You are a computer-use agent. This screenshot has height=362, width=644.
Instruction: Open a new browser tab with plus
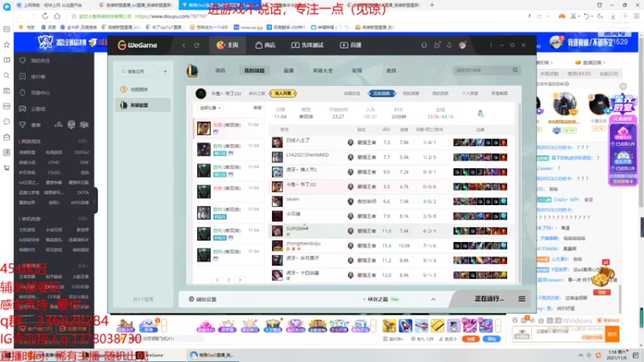point(432,5)
